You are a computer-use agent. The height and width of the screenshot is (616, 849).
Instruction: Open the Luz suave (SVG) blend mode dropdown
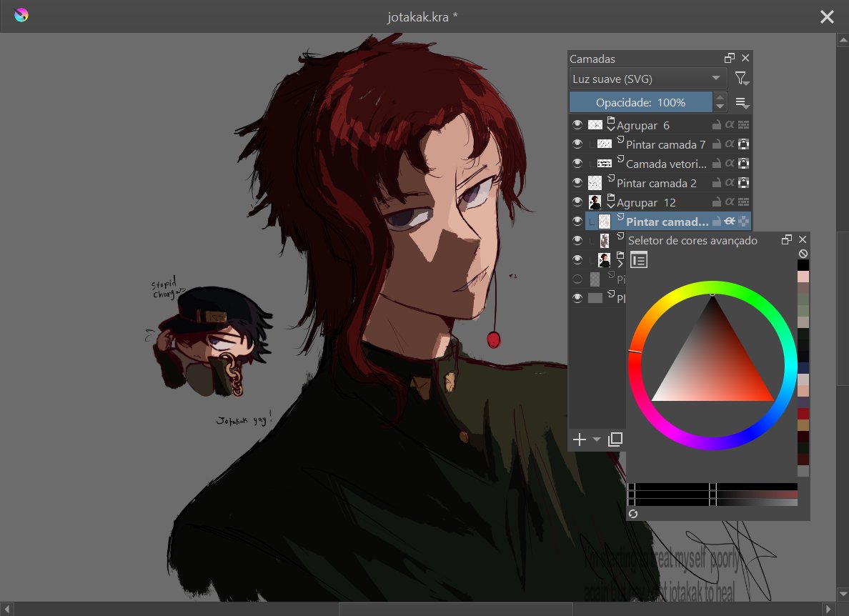(x=647, y=79)
